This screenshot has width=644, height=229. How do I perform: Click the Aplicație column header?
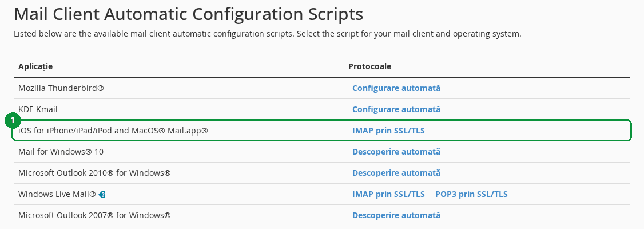[x=35, y=66]
